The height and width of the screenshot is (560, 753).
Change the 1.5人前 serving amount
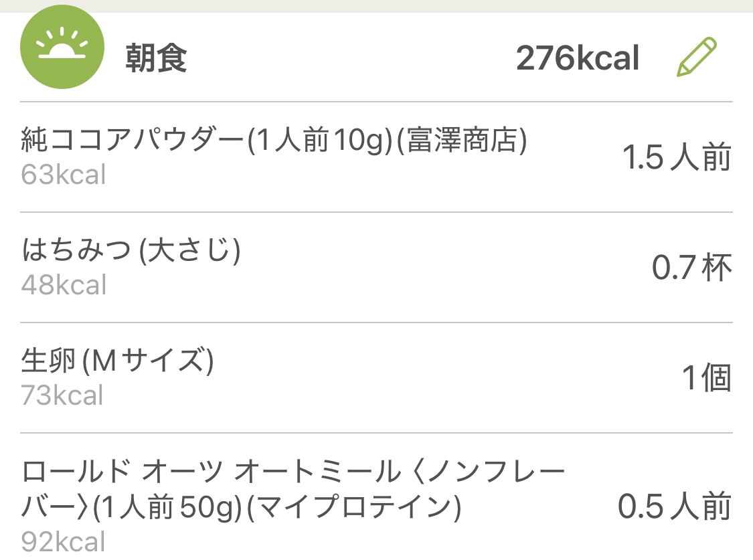(x=676, y=158)
